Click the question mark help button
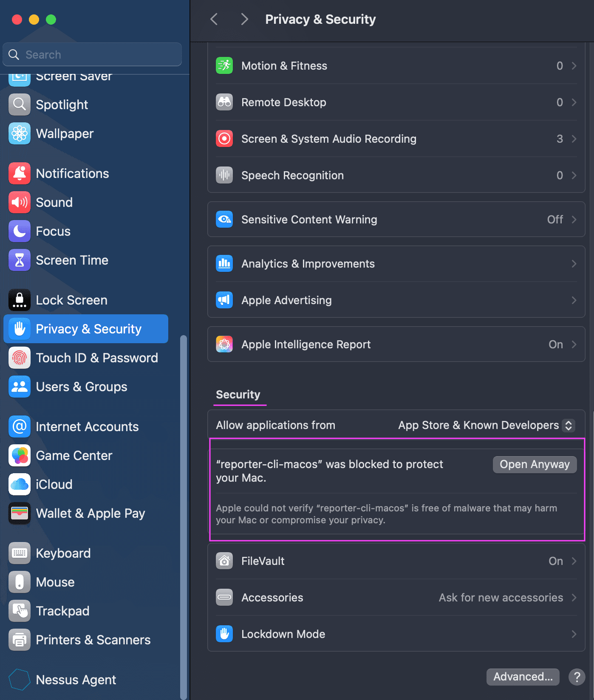The height and width of the screenshot is (700, 594). click(x=577, y=677)
